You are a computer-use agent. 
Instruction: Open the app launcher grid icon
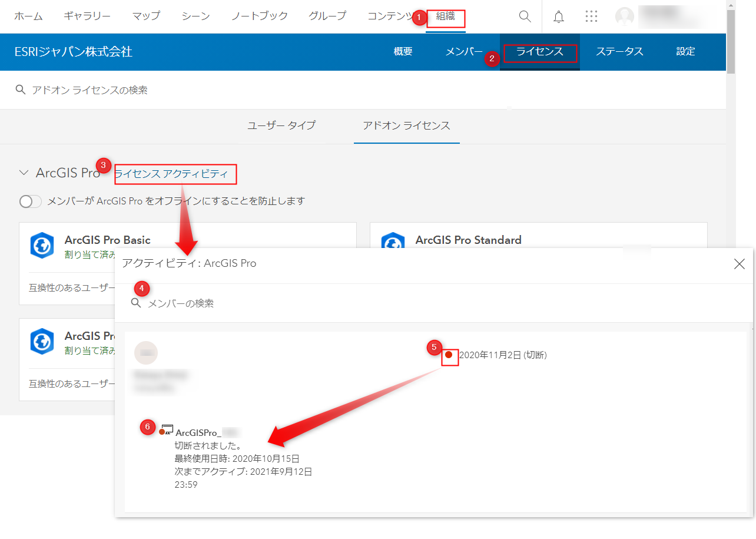pyautogui.click(x=592, y=16)
